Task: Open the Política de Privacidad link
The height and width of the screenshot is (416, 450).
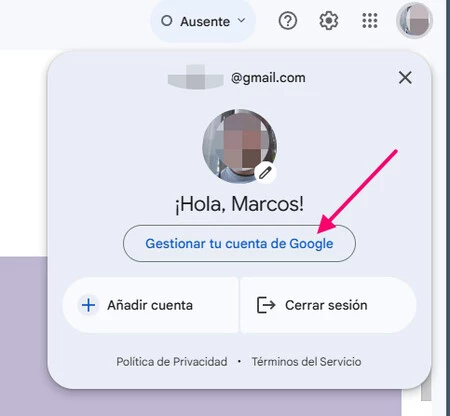Action: coord(172,362)
